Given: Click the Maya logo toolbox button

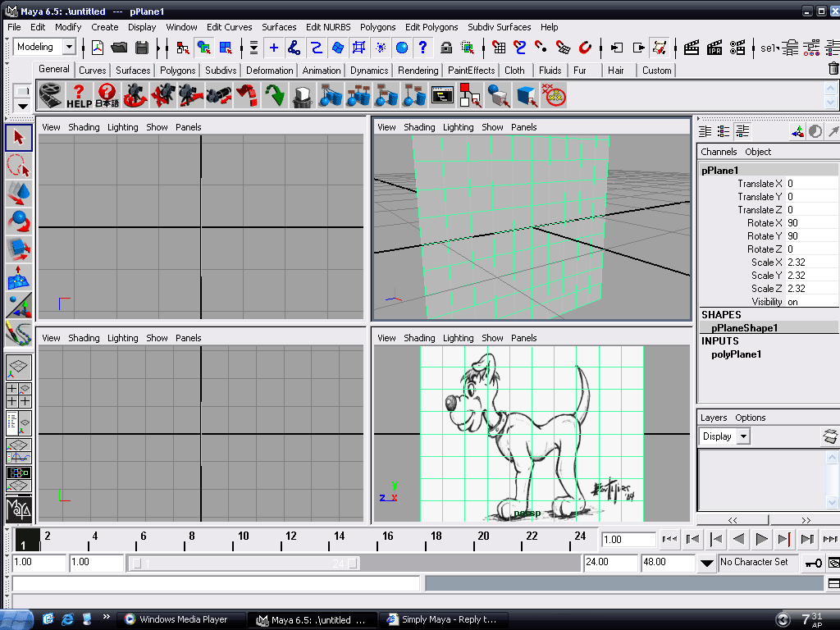Looking at the screenshot, I should point(19,509).
